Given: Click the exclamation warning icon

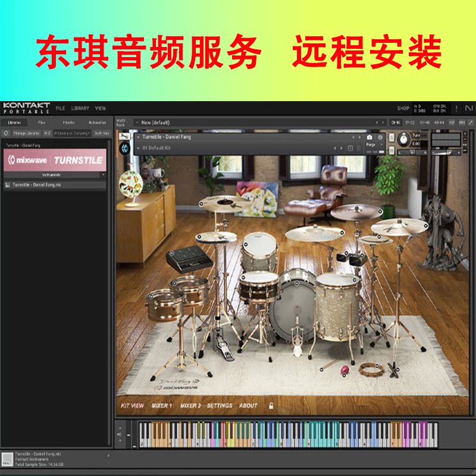Looking at the screenshot, I should click(456, 108).
